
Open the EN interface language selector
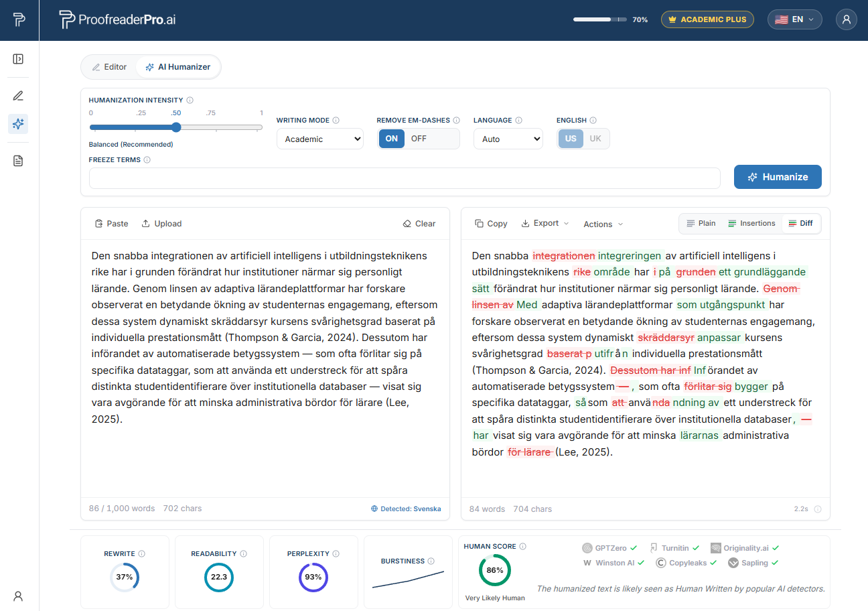click(x=795, y=19)
